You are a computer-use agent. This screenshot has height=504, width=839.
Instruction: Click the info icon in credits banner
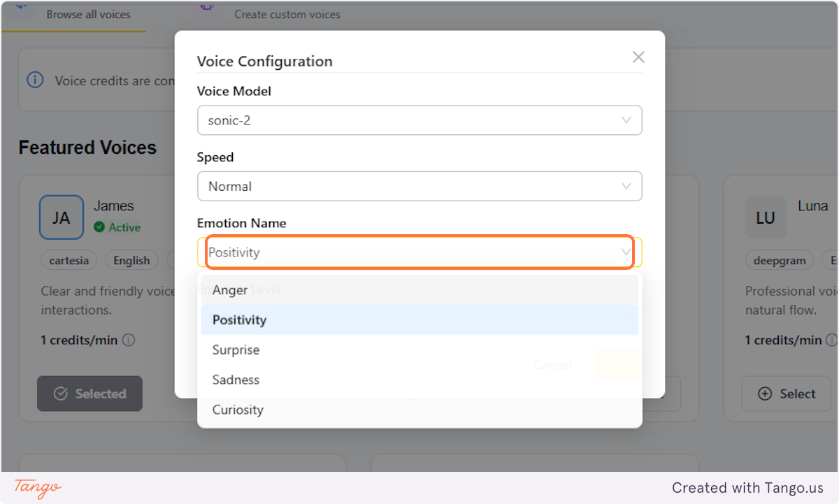tap(35, 80)
